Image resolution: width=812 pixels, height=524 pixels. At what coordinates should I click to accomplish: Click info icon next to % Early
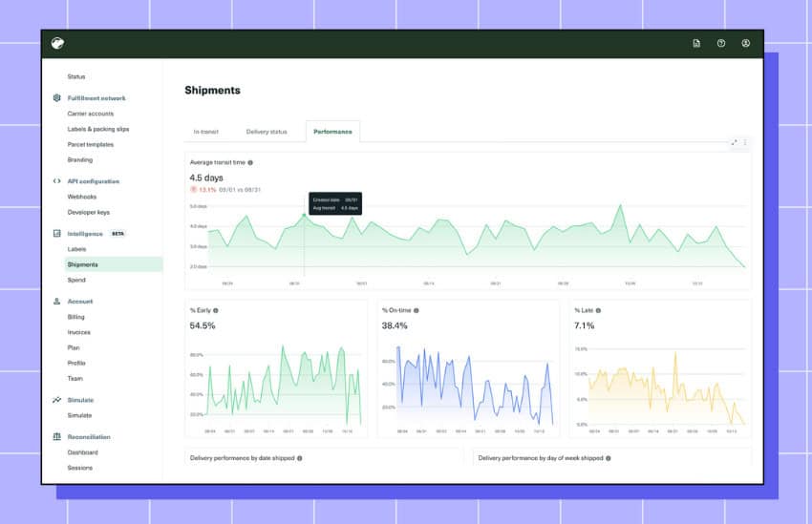(216, 310)
